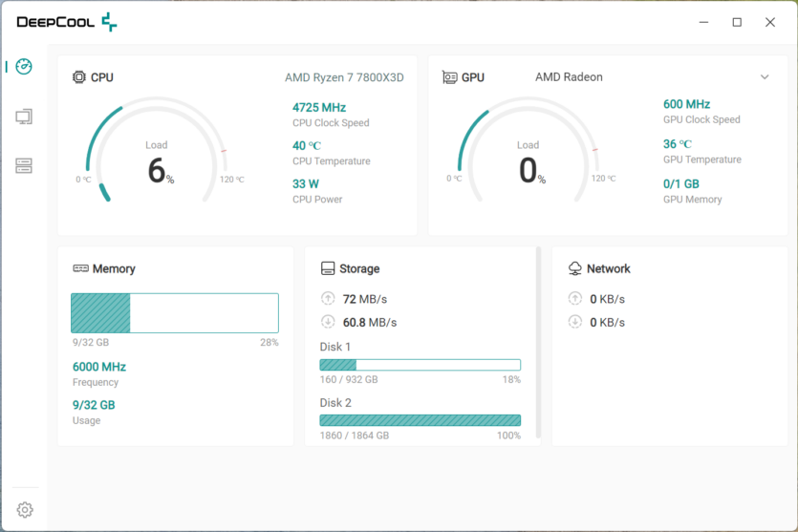
Task: Click the 0/1 GB GPU memory value
Action: [x=681, y=183]
